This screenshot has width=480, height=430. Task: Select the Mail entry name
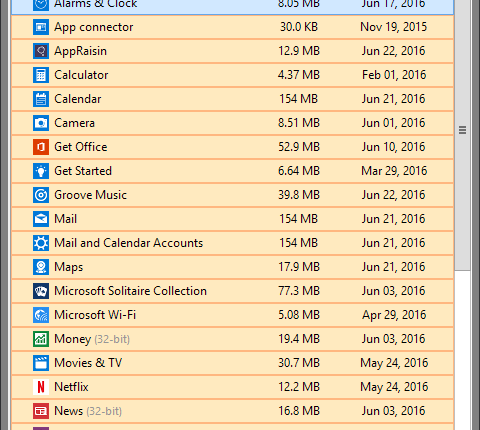66,219
